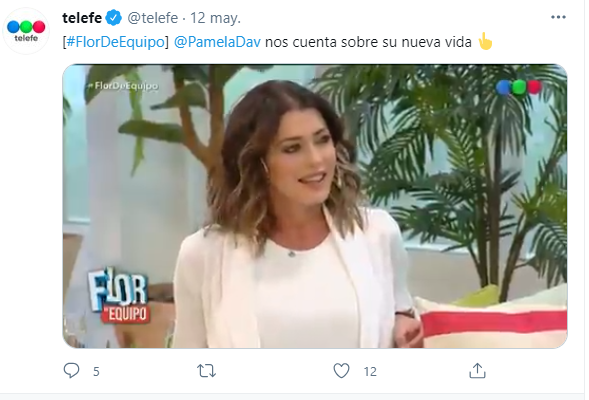Click the #FlorDeEquipo watermark in video
The height and width of the screenshot is (400, 589).
point(123,86)
